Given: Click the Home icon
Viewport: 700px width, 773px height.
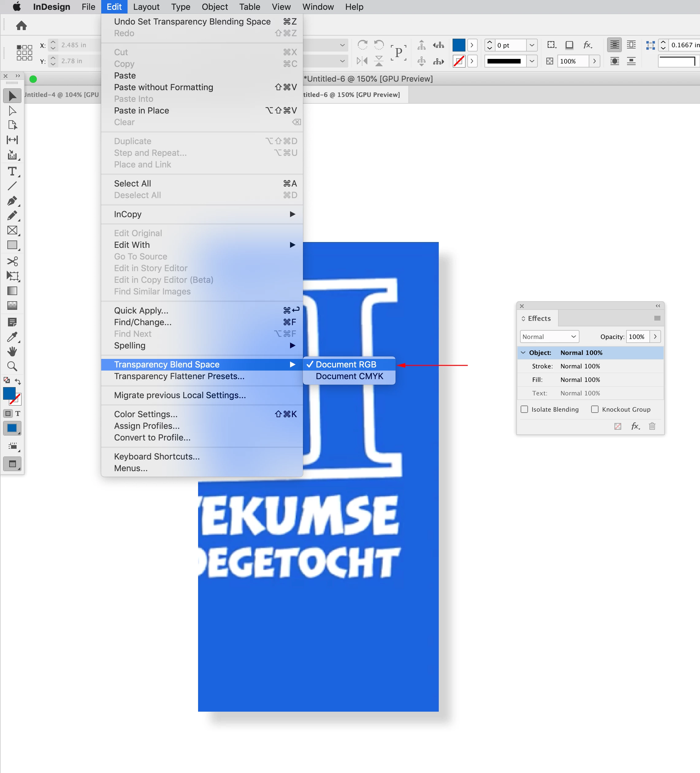Looking at the screenshot, I should (x=21, y=26).
